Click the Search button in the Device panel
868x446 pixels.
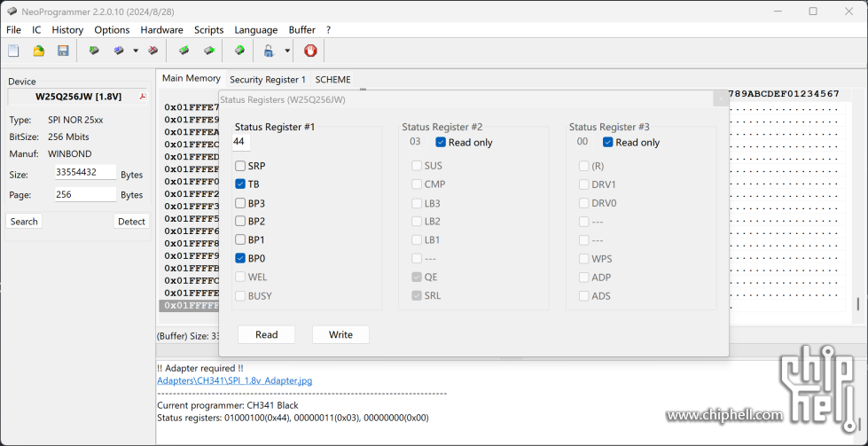(x=24, y=222)
